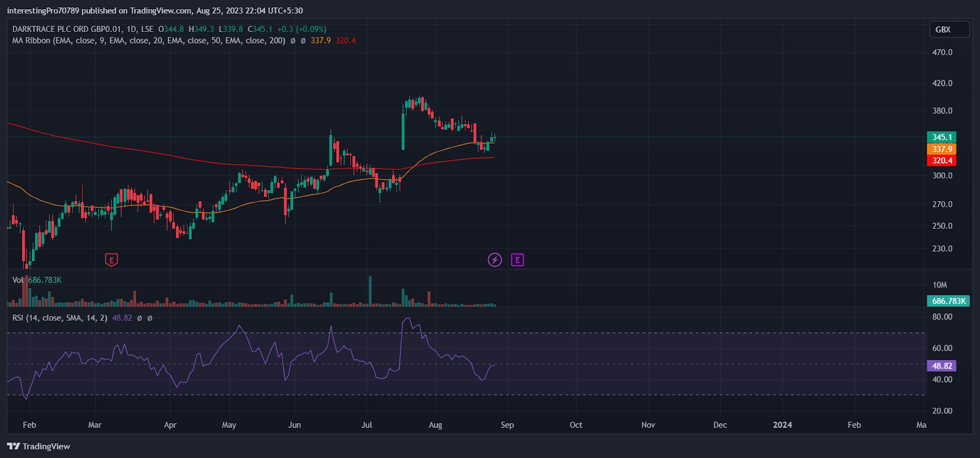Click the Oct label on time axis
The height and width of the screenshot is (458, 980).
[x=576, y=425]
